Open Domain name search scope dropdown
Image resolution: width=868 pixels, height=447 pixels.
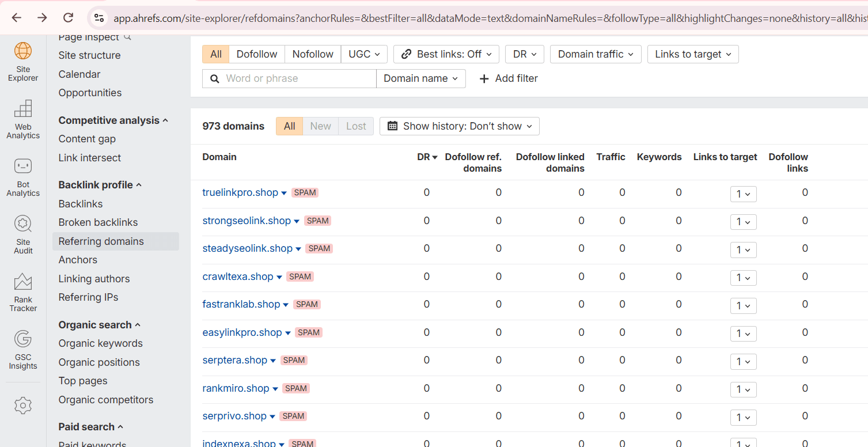pos(421,78)
